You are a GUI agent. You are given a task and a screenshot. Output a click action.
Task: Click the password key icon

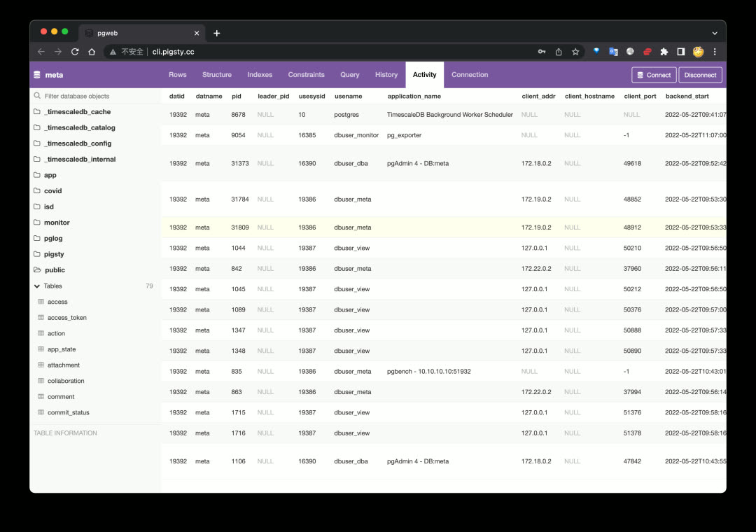point(541,52)
